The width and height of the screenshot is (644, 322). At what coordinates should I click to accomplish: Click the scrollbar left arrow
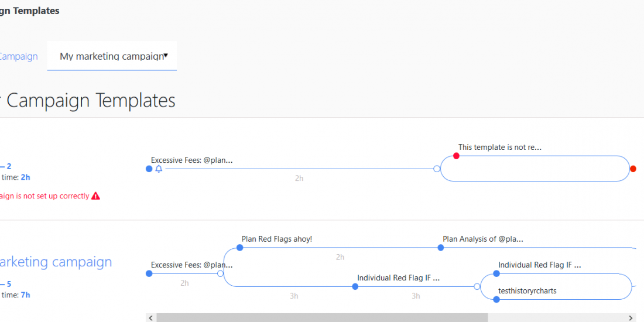pyautogui.click(x=151, y=317)
